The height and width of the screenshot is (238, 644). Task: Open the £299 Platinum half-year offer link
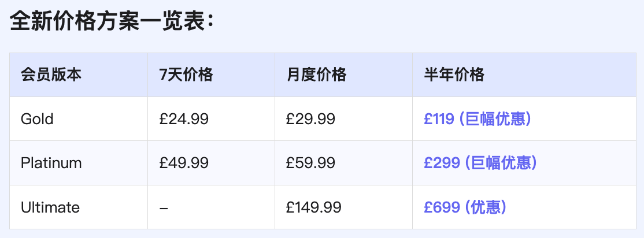tap(480, 163)
